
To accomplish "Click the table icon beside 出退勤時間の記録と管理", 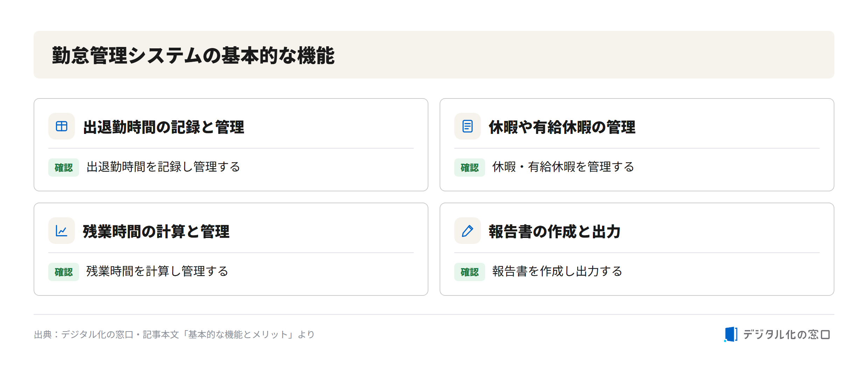I will (x=62, y=126).
